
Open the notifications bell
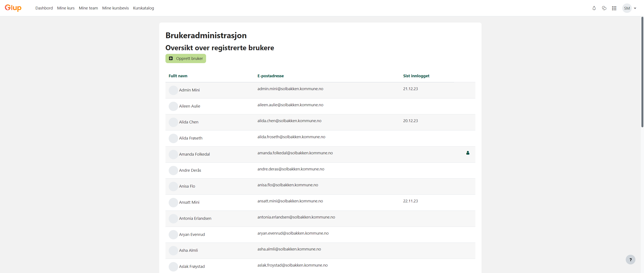(594, 8)
